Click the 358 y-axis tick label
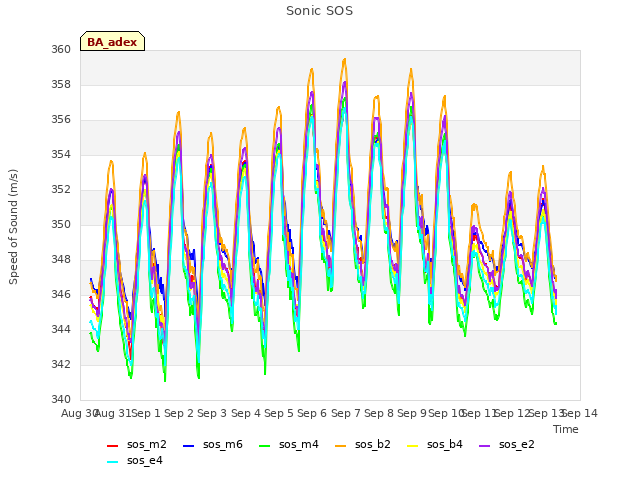 click(x=61, y=84)
